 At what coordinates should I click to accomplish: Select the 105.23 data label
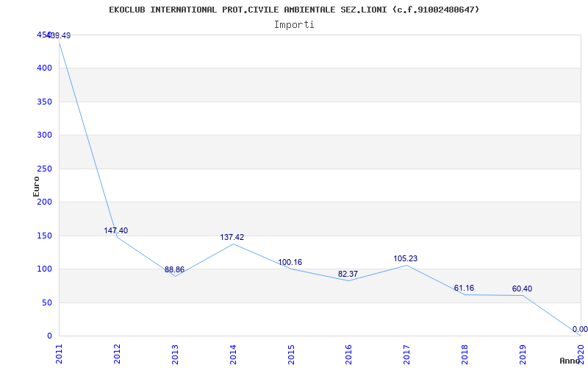tap(406, 259)
